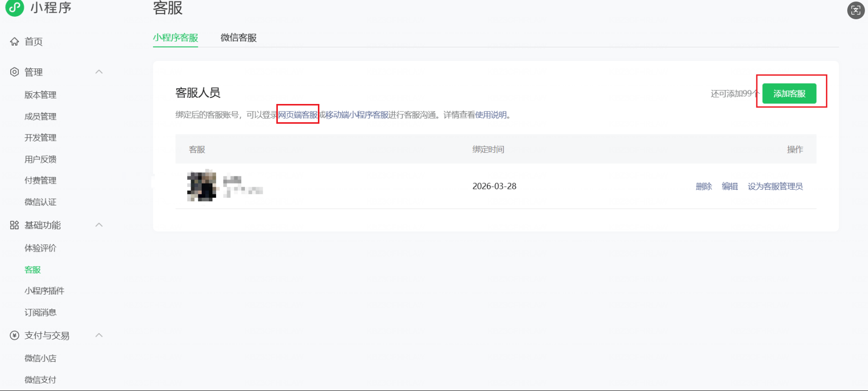Click the 绑定时间 column header

tap(488, 150)
